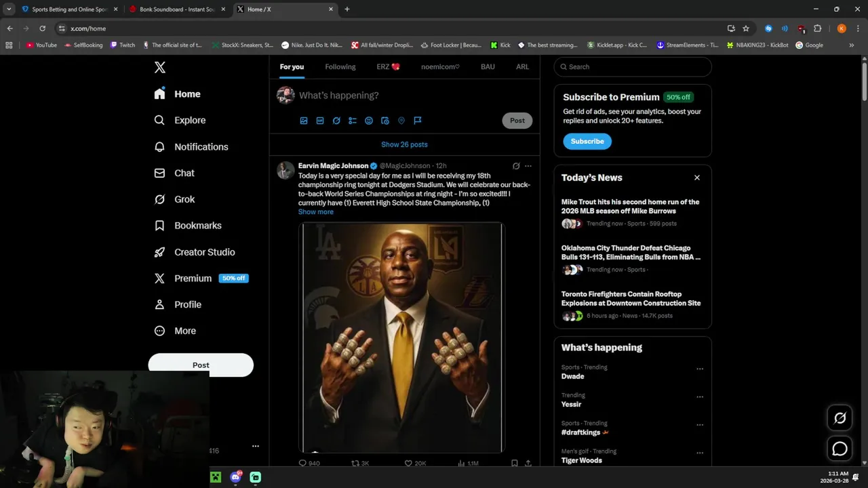
Task: Reload the page in Chrome
Action: pyautogui.click(x=42, y=28)
